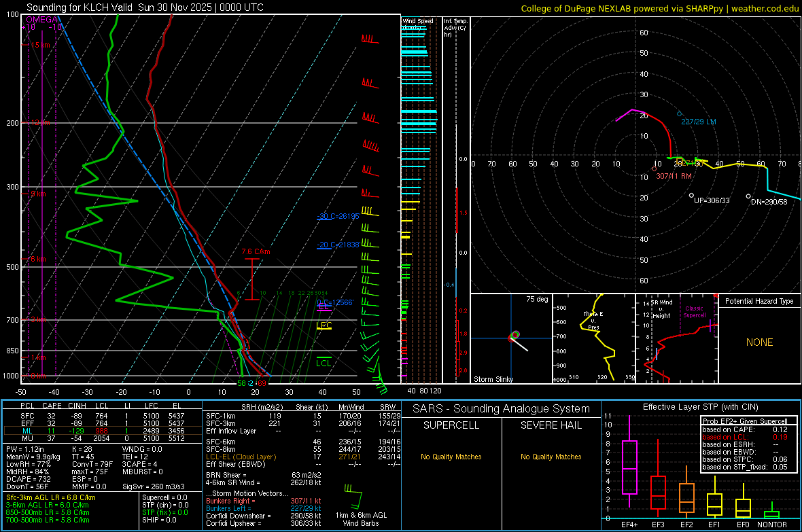802x532 pixels.
Task: Click 'Effective Layer STP (with CIN)' title
Action: (x=701, y=407)
